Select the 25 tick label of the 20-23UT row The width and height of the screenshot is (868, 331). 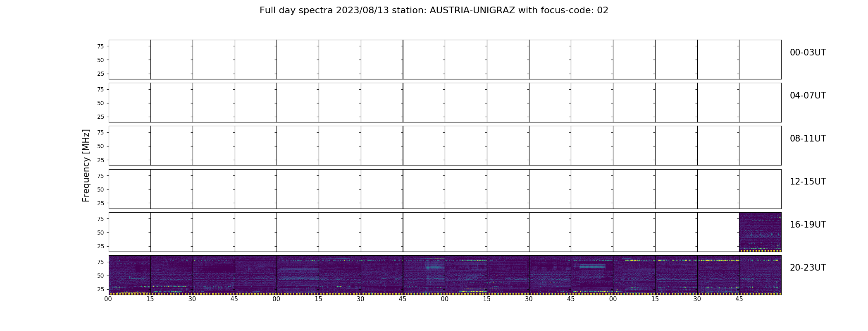pyautogui.click(x=100, y=289)
